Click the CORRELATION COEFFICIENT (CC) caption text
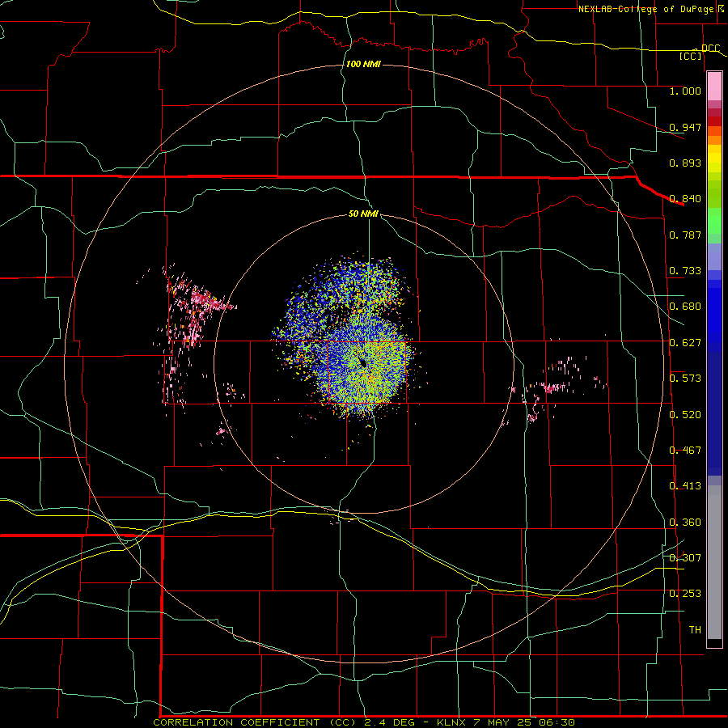728x728 pixels. tap(256, 722)
